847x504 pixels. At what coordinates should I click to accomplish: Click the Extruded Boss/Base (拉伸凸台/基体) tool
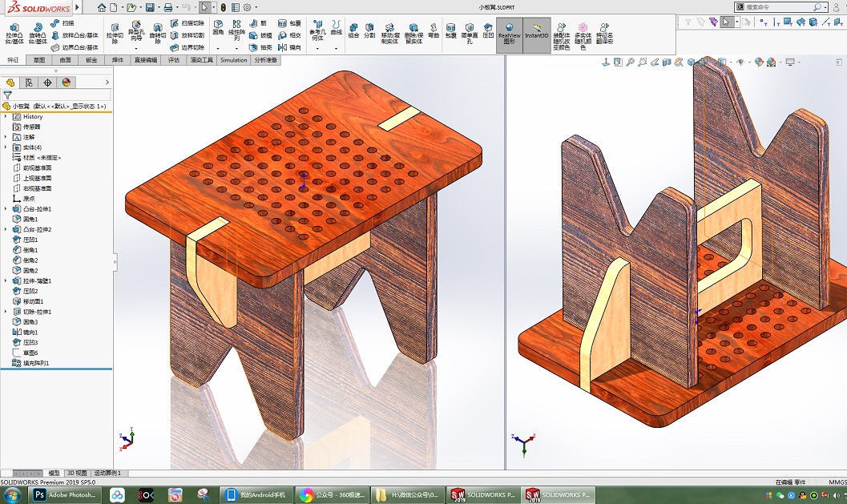coord(14,34)
